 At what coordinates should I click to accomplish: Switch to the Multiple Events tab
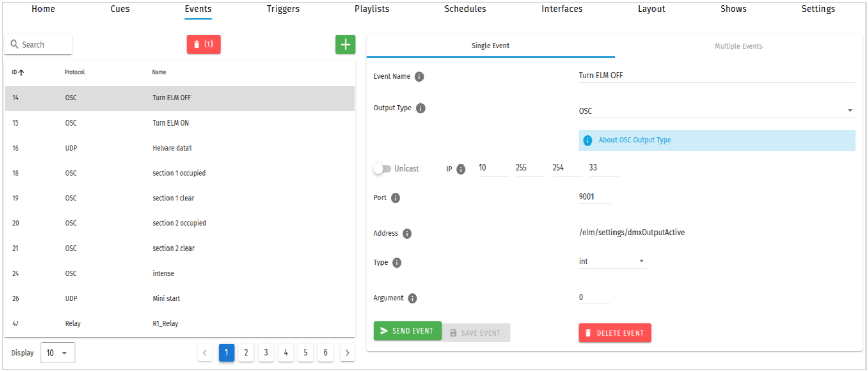pos(738,46)
